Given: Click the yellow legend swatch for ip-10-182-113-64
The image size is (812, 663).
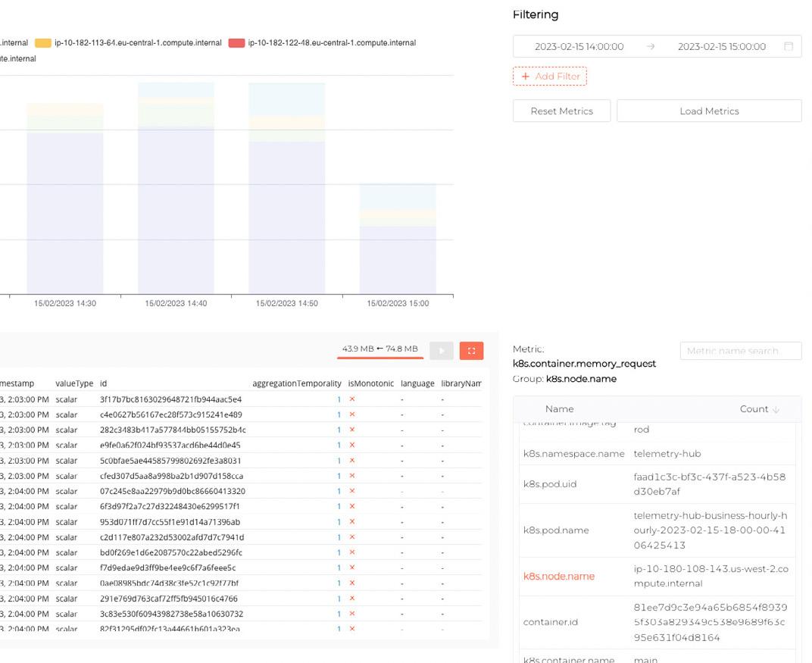Looking at the screenshot, I should [x=43, y=43].
